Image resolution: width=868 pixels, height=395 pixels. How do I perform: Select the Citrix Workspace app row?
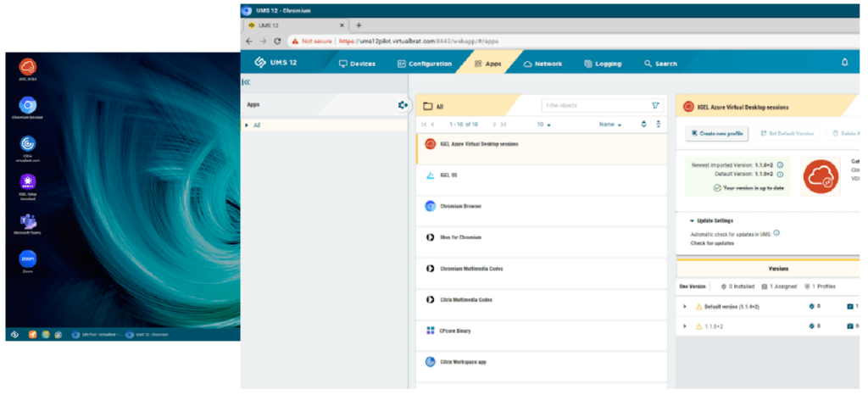(542, 367)
